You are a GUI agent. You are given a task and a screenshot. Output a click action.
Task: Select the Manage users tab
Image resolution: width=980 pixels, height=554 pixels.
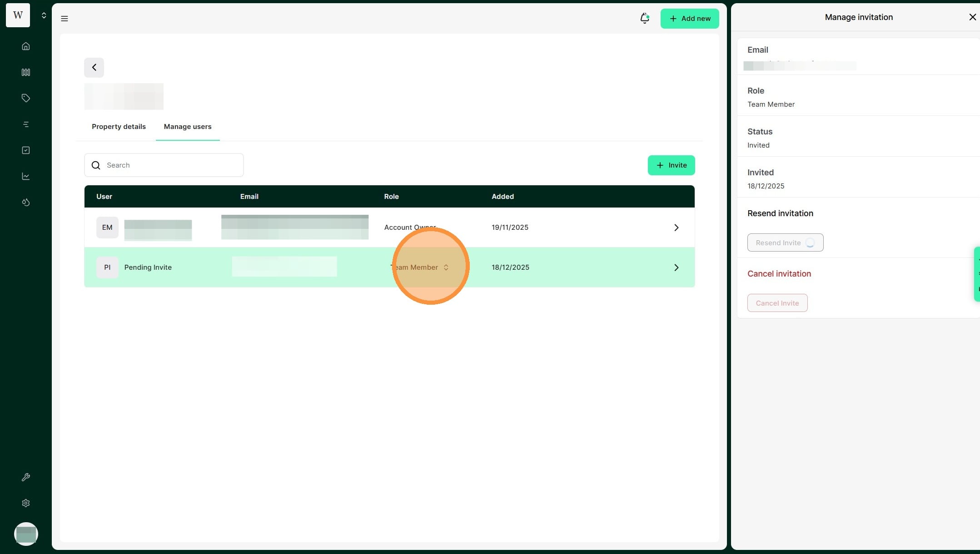pyautogui.click(x=188, y=127)
